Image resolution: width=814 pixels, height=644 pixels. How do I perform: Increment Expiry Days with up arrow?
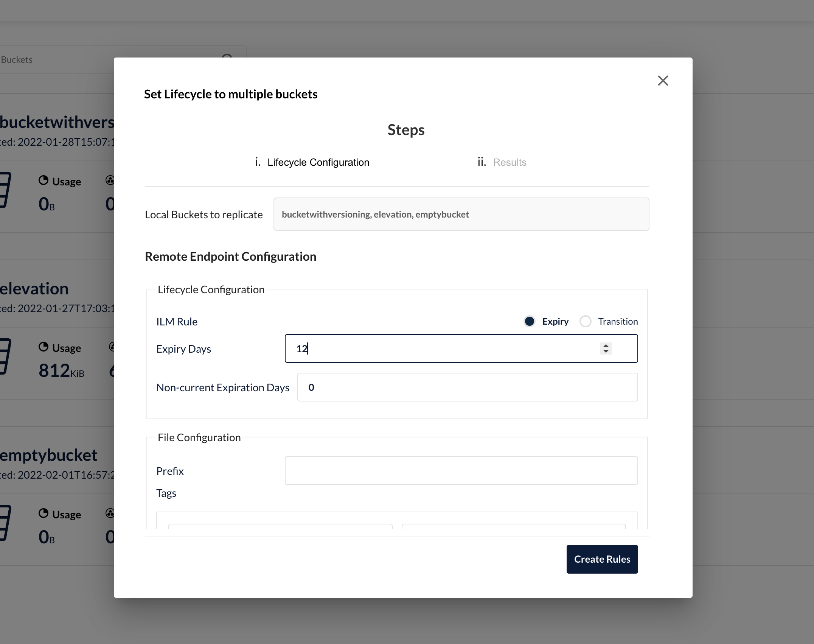pyautogui.click(x=606, y=345)
